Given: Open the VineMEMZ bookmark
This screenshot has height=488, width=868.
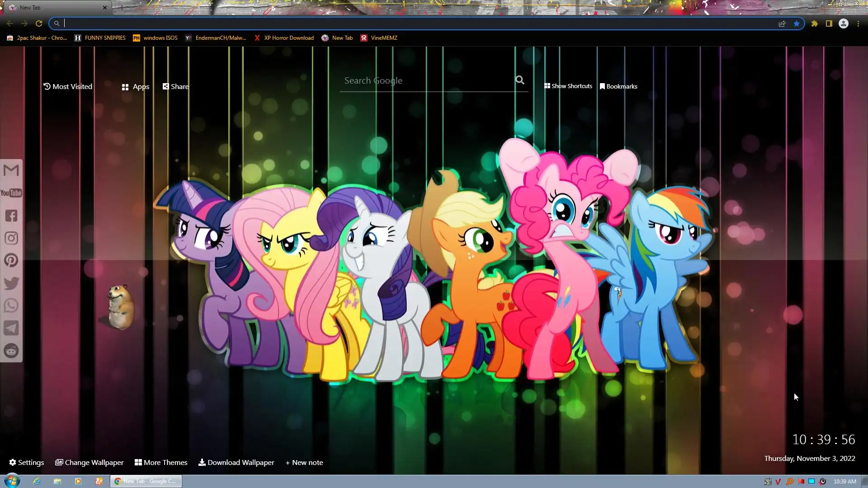Looking at the screenshot, I should click(379, 38).
